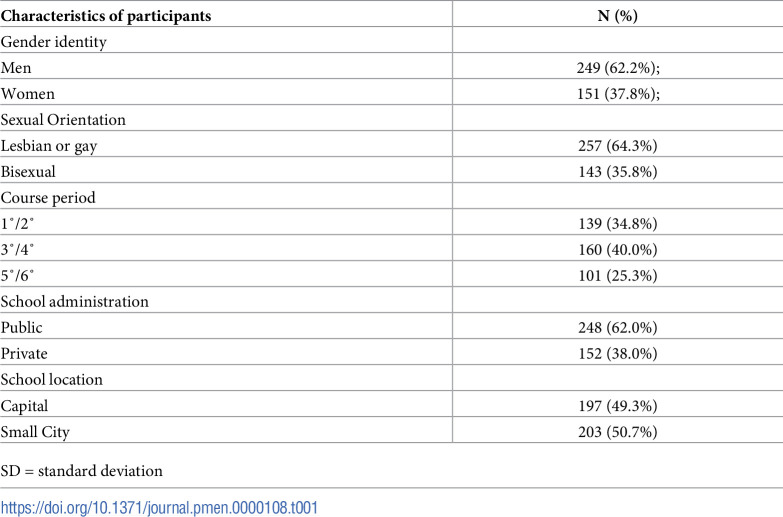Click the Sexual Orientation section label
The height and width of the screenshot is (517, 783).
click(x=63, y=120)
